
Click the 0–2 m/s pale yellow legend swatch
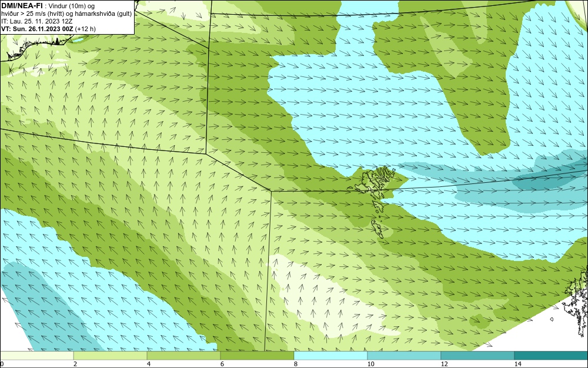coord(36,356)
